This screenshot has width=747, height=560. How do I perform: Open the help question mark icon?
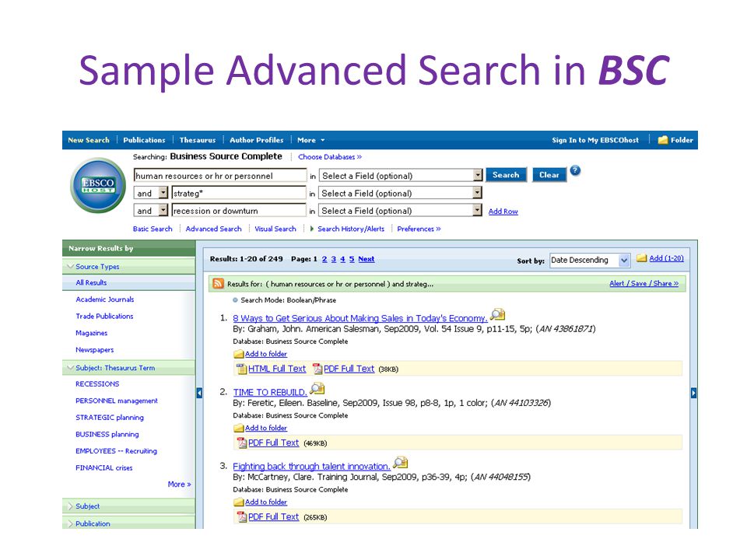pyautogui.click(x=575, y=170)
